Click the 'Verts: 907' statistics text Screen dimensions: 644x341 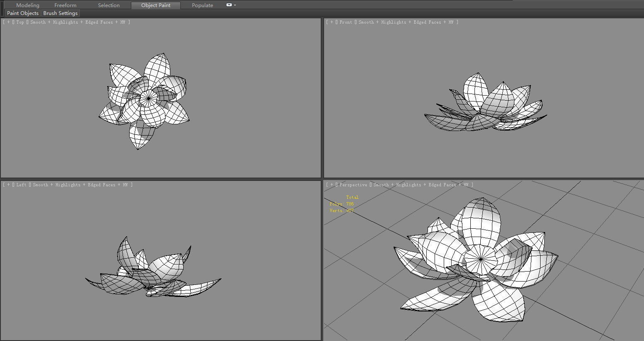(x=342, y=210)
